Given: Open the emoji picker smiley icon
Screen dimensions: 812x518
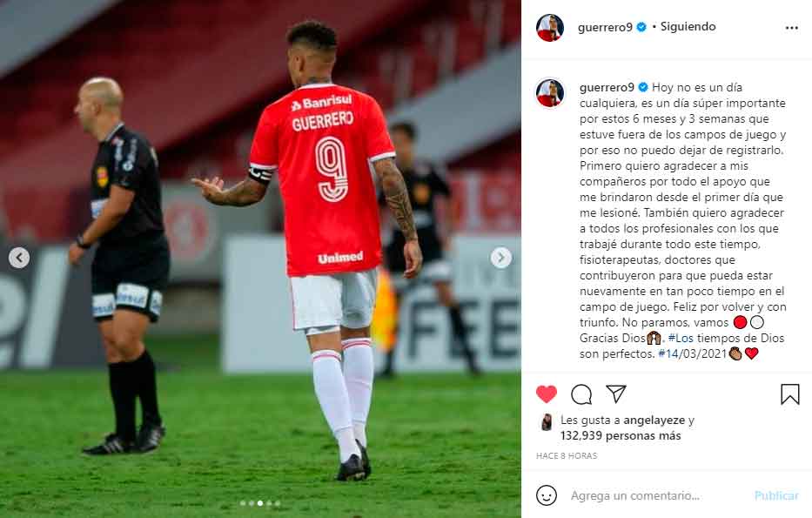Looking at the screenshot, I should [x=547, y=495].
